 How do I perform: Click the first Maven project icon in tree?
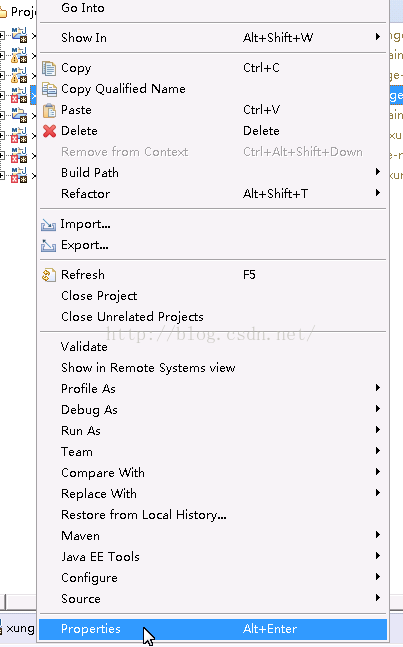point(19,35)
